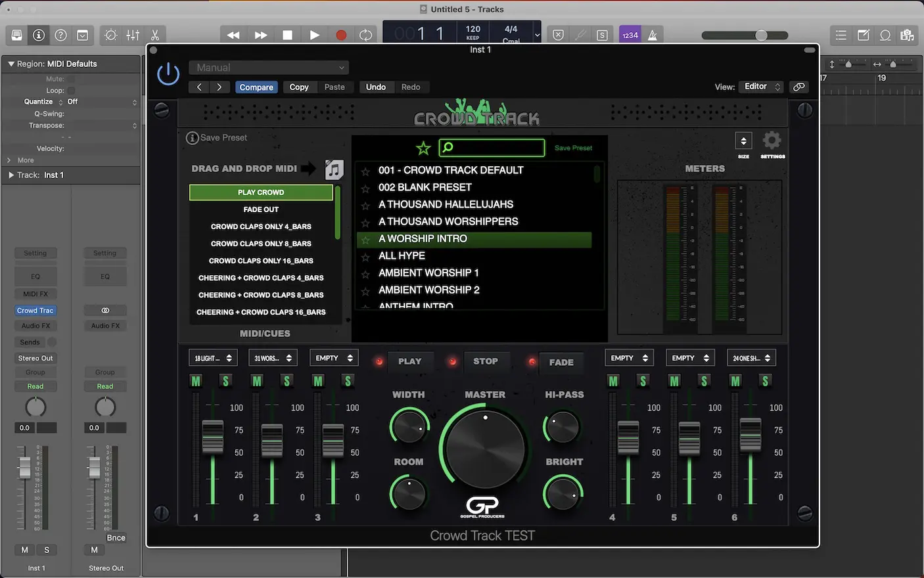
Task: Open channel 4 EMPTY sample dropdown
Action: click(x=629, y=358)
